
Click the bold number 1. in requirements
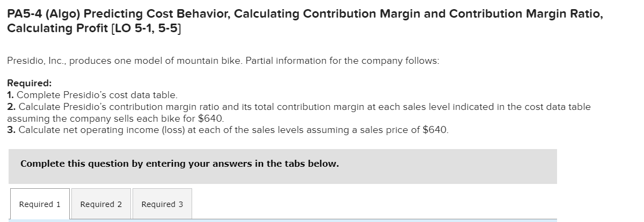(11, 95)
